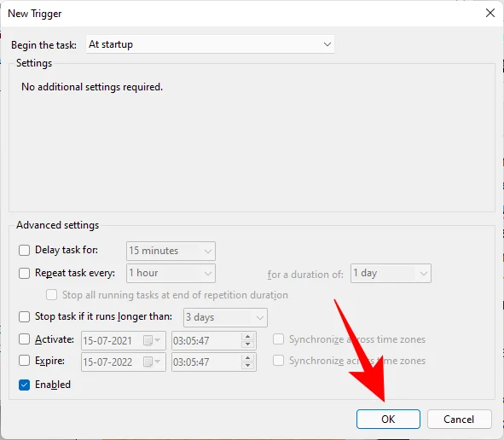
Task: Click the OK button
Action: coord(388,420)
